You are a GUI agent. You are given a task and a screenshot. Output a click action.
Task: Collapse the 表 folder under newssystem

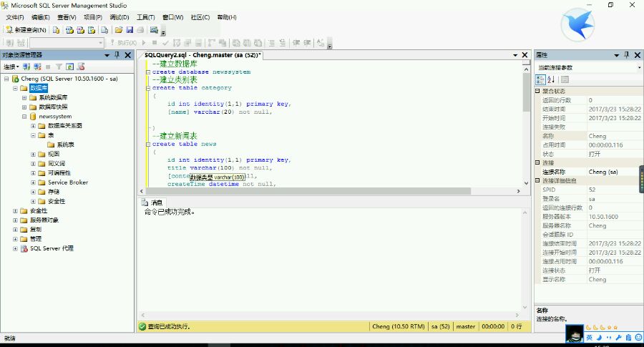pos(33,135)
